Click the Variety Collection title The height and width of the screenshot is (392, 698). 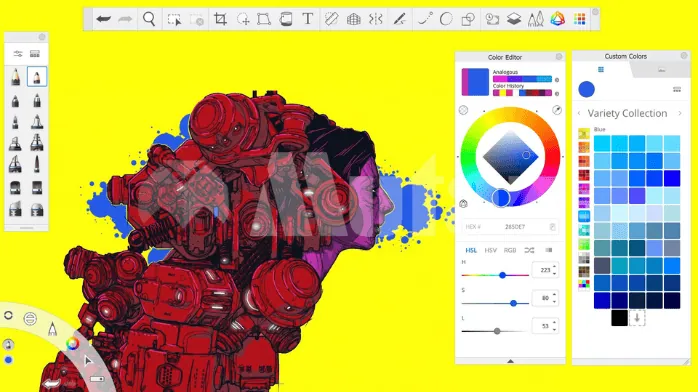(x=627, y=113)
